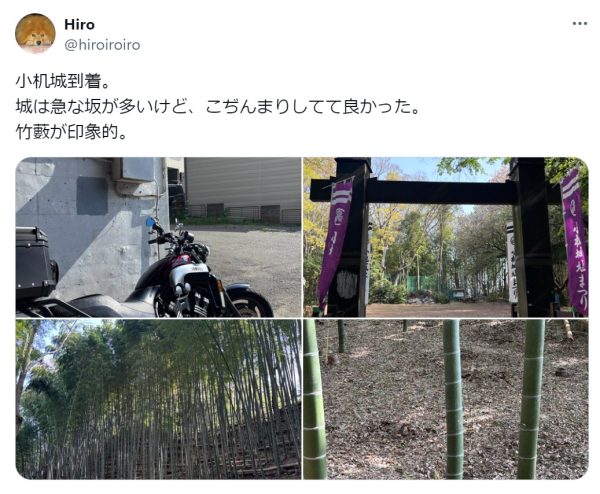Open the motorcycle photo
This screenshot has width=600, height=494.
point(158,237)
